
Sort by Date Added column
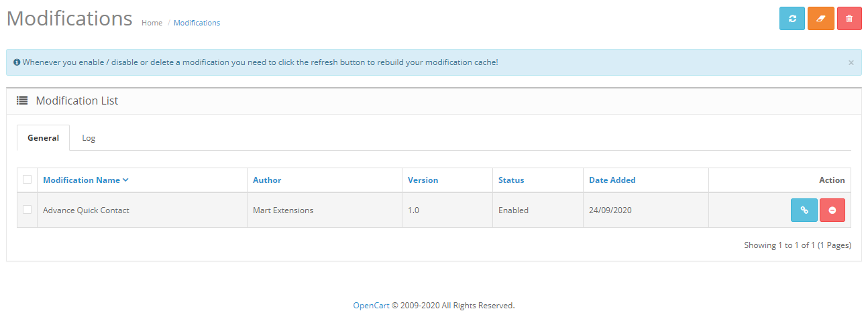[612, 180]
